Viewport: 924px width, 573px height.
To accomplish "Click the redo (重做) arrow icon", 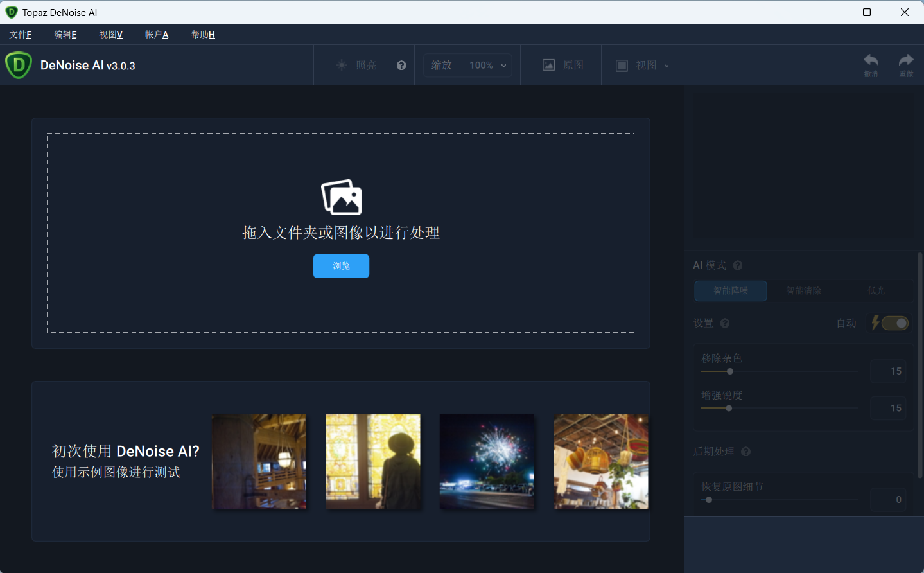I will 906,60.
